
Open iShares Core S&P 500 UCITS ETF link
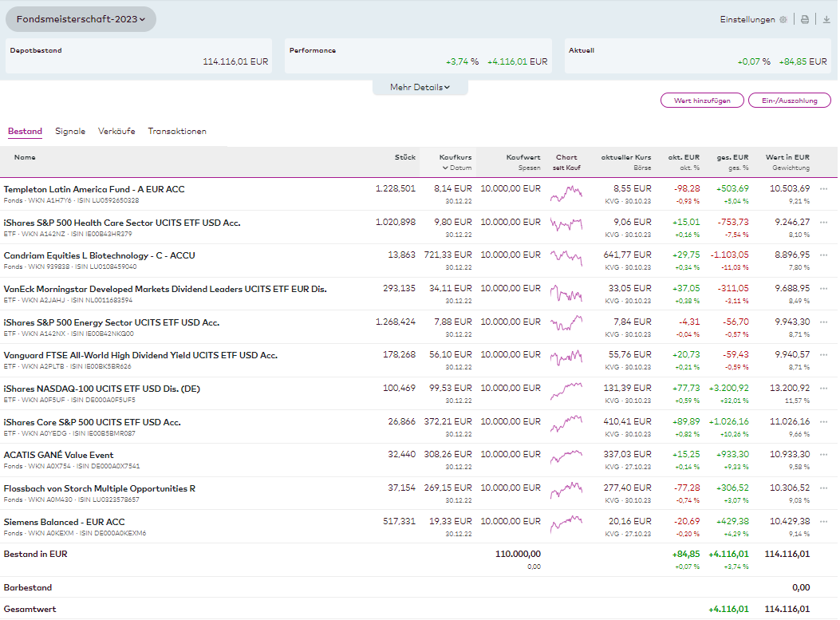93,422
